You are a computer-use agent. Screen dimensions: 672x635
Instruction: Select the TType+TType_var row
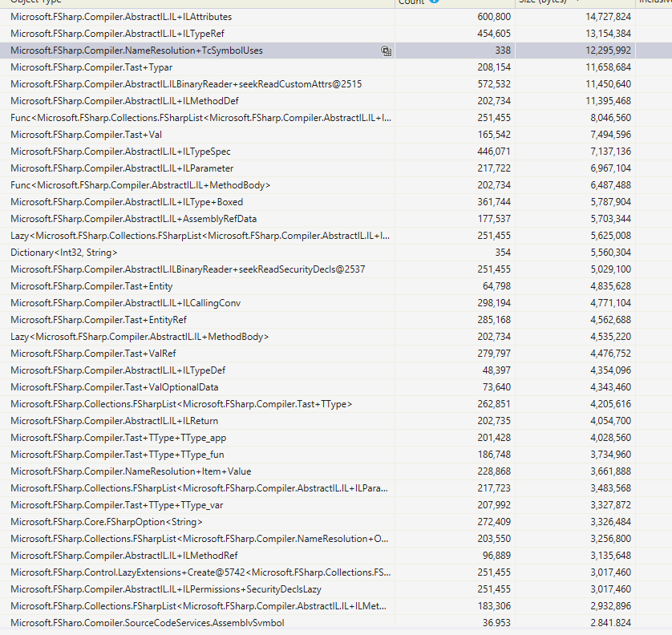tap(336, 505)
